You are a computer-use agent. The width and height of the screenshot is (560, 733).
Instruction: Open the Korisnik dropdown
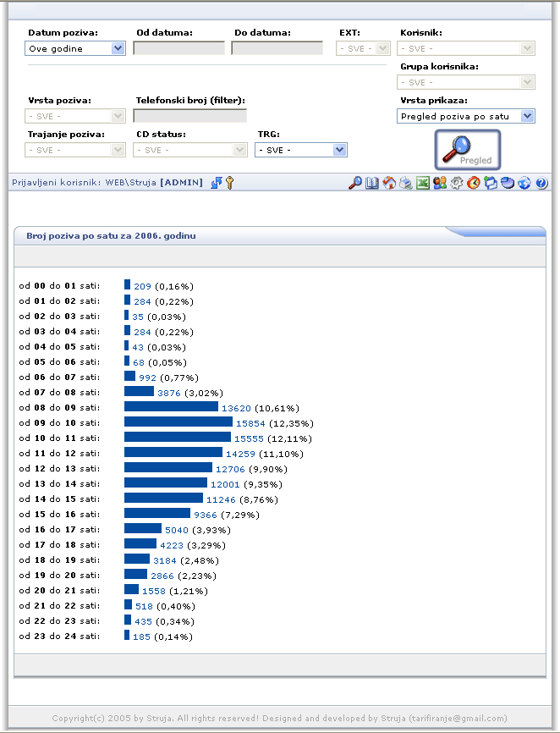[465, 48]
